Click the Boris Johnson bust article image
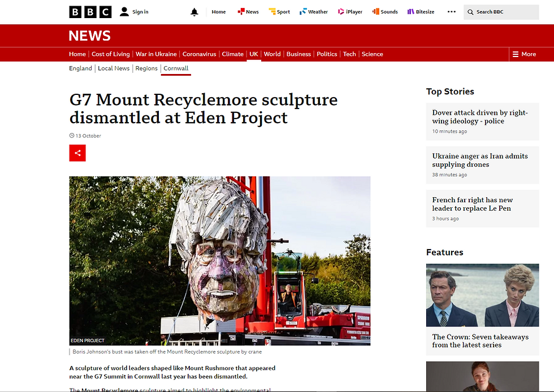 220,260
